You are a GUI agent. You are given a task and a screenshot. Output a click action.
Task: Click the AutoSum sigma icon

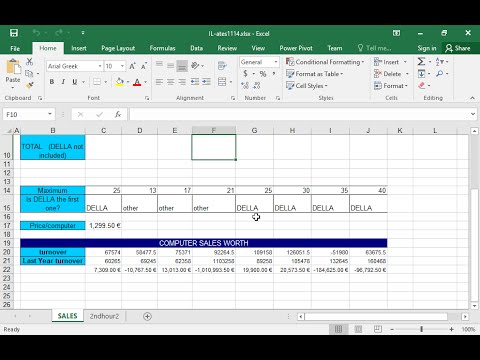click(x=421, y=62)
